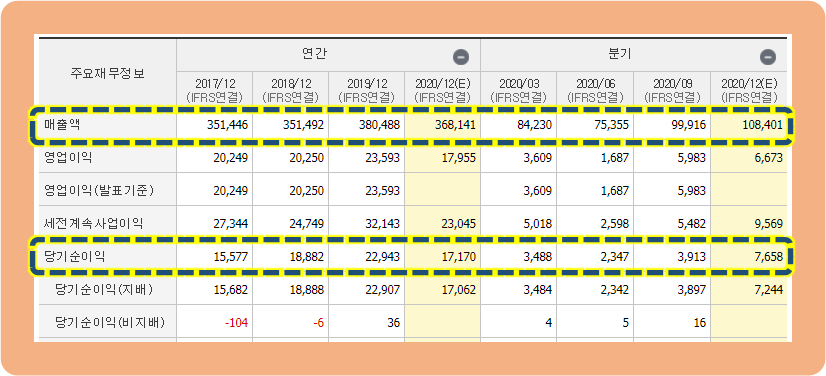
Task: Click the 세전계속사업이익 quarterly value 5,018
Action: point(538,223)
